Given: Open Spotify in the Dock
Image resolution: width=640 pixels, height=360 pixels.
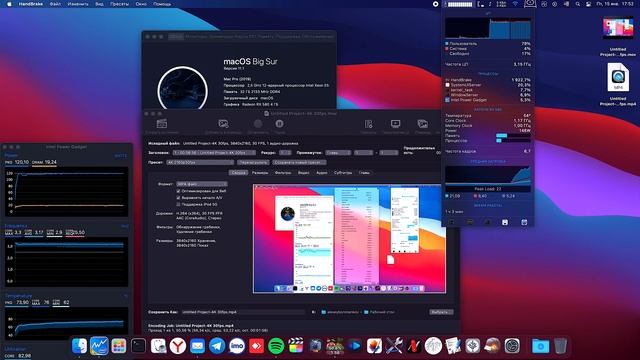Looking at the screenshot, I should tap(276, 346).
